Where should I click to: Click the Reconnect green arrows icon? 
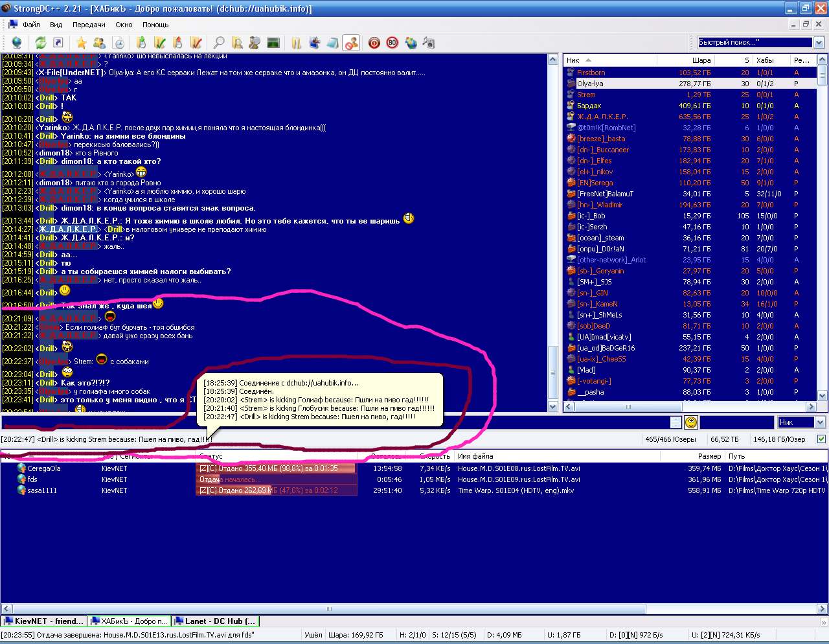click(x=40, y=43)
